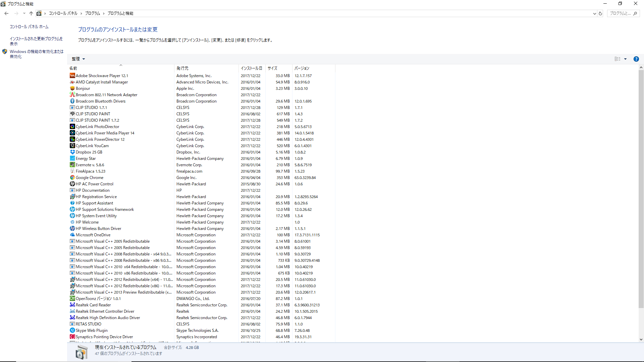The image size is (644, 362).
Task: Click the programs search input field
Action: click(620, 13)
